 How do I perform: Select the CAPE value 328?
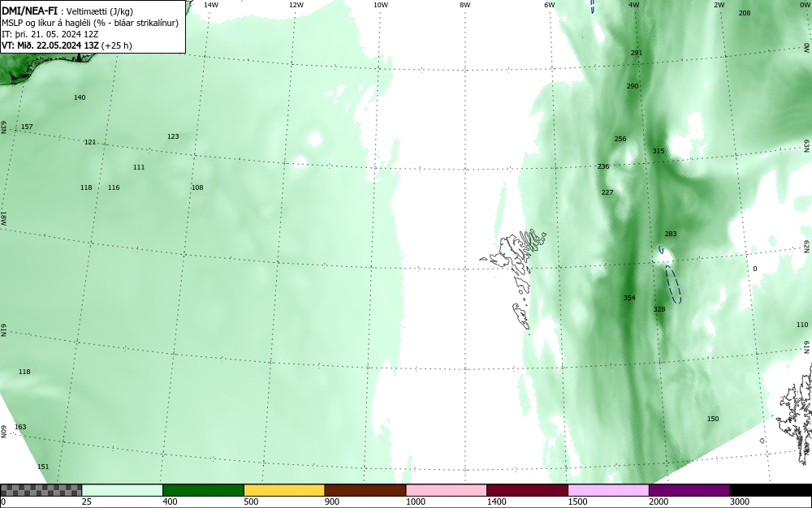[659, 309]
